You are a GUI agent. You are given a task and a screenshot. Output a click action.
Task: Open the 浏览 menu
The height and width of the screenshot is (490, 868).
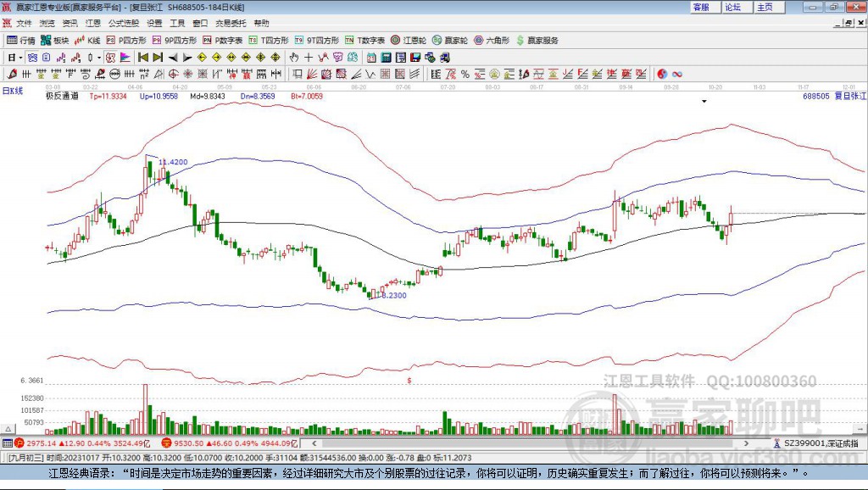pos(47,23)
